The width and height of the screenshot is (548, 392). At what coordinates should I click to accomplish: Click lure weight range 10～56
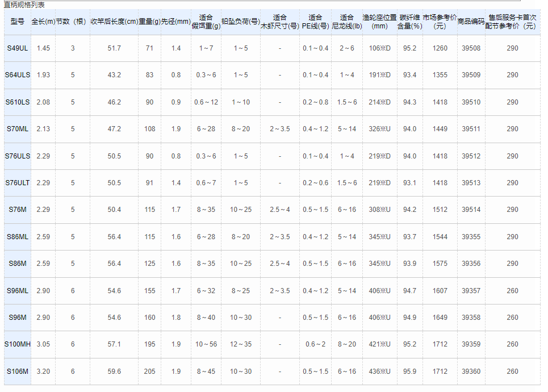(206, 344)
